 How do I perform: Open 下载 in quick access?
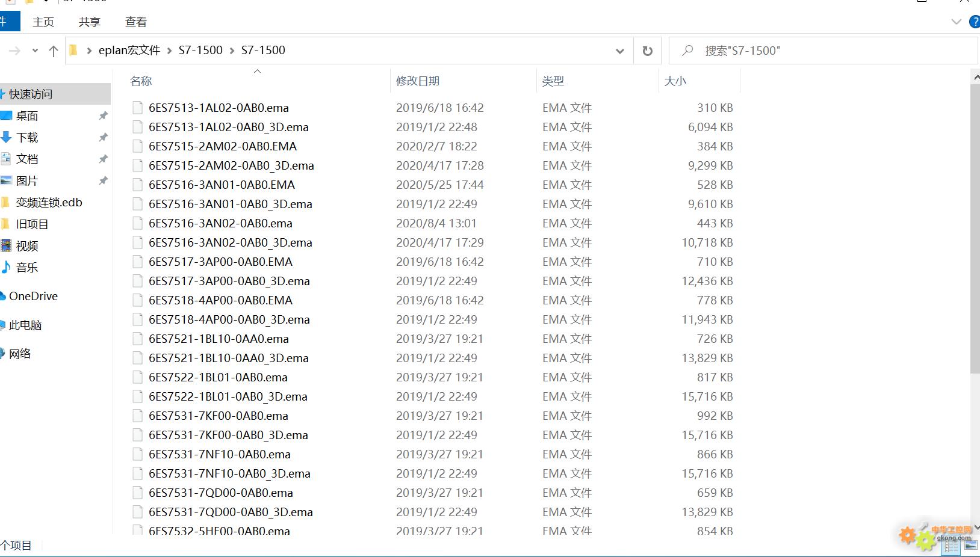pos(27,137)
